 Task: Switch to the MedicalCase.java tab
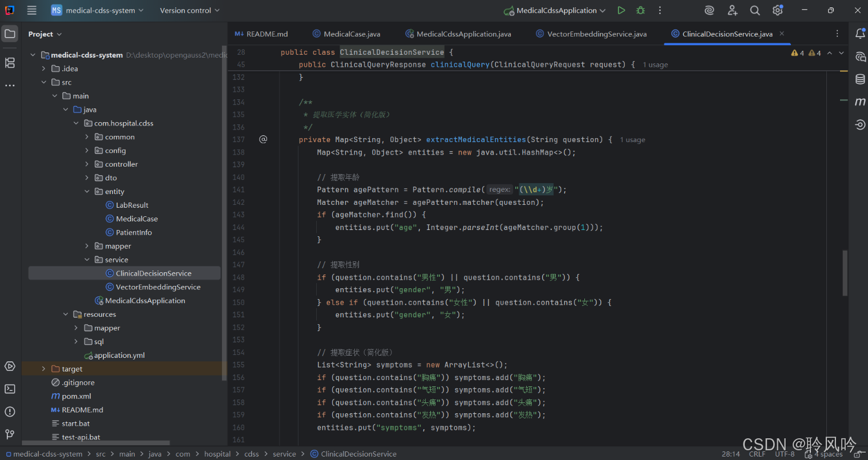(x=346, y=34)
